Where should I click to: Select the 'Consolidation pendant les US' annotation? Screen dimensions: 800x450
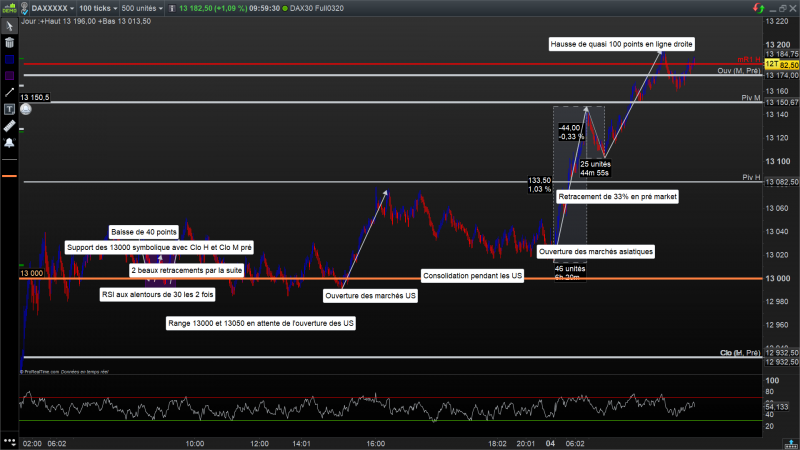(x=472, y=276)
